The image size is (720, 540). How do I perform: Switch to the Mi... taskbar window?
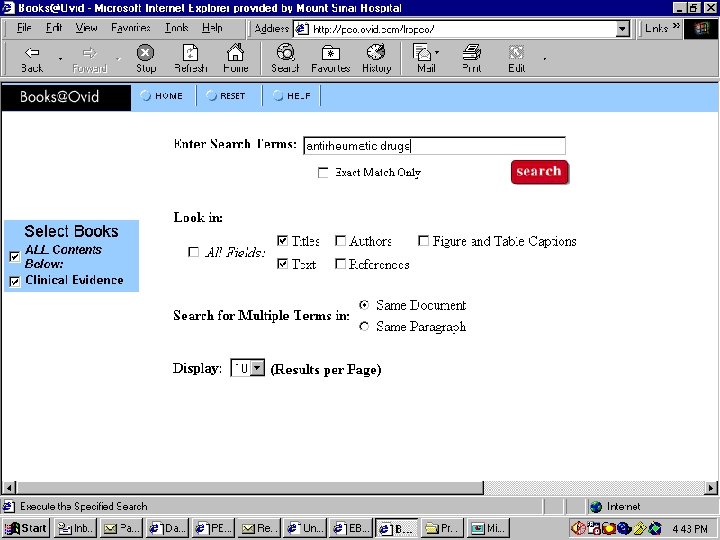click(x=488, y=529)
